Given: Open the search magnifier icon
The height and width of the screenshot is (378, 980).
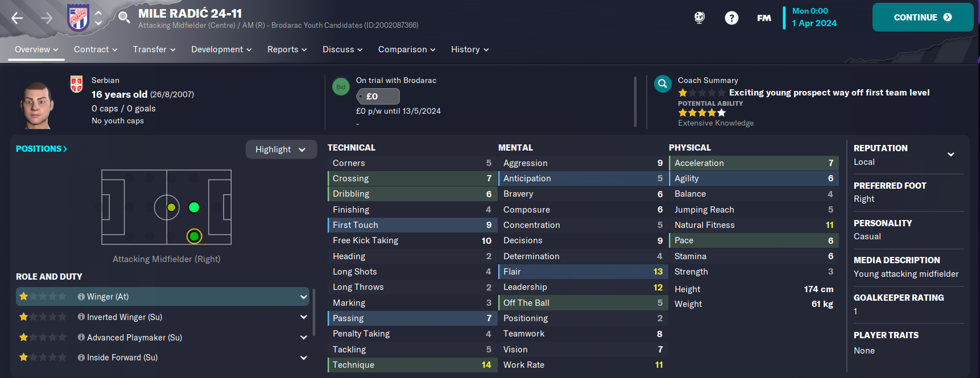Looking at the screenshot, I should pyautogui.click(x=124, y=17).
